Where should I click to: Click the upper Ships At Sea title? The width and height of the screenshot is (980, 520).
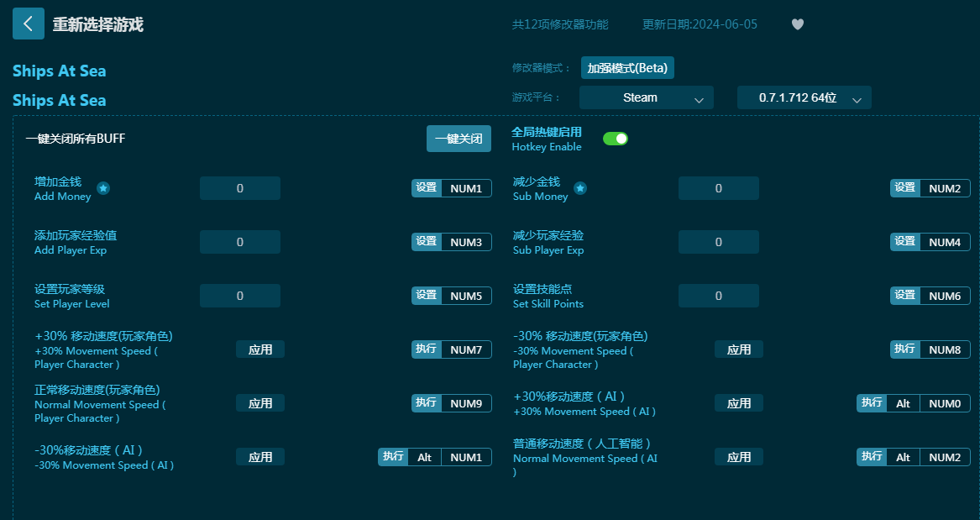pyautogui.click(x=60, y=71)
